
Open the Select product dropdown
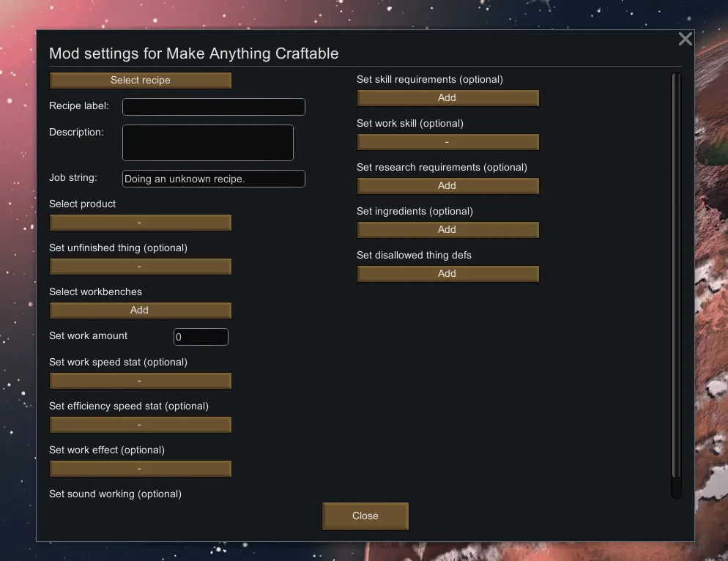pyautogui.click(x=140, y=223)
